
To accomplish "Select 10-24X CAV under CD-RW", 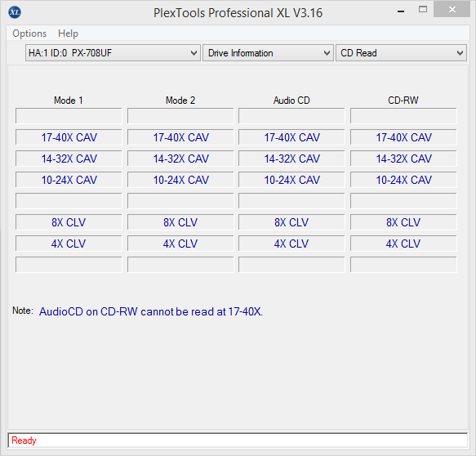I will click(x=403, y=180).
